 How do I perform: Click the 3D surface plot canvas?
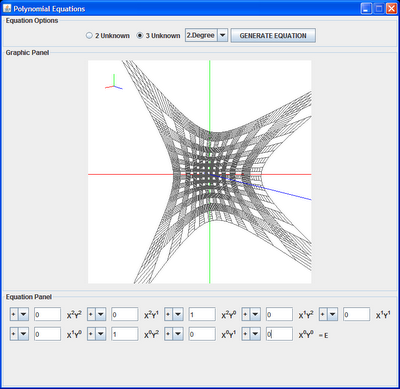[x=199, y=172]
